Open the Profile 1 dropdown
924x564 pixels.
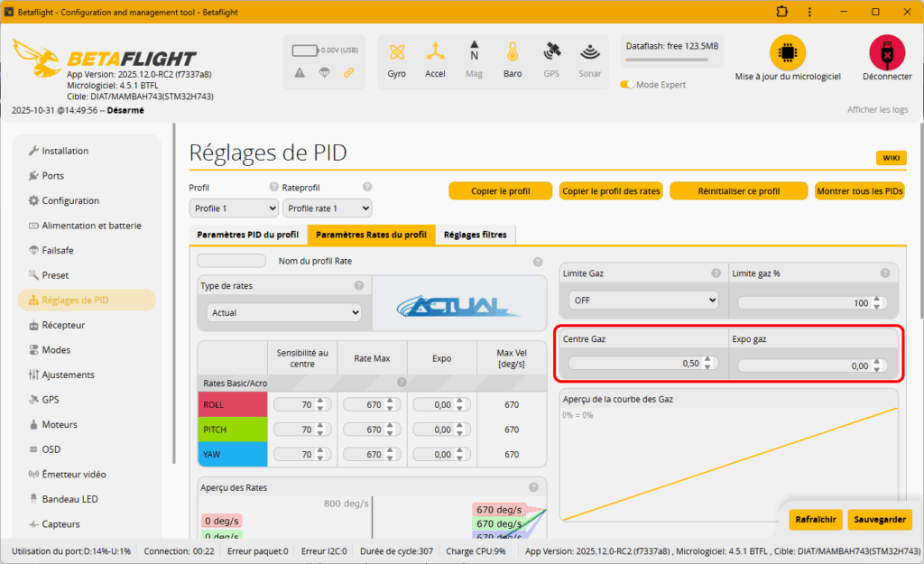tap(233, 208)
